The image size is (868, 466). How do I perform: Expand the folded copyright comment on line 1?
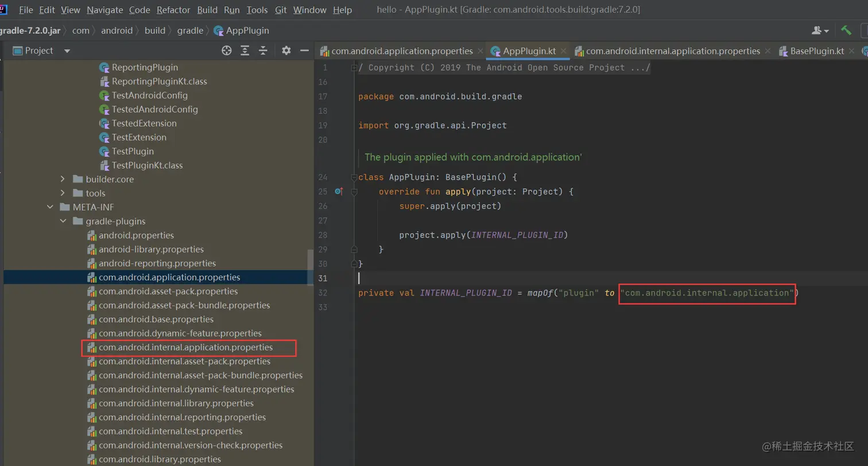(x=354, y=68)
